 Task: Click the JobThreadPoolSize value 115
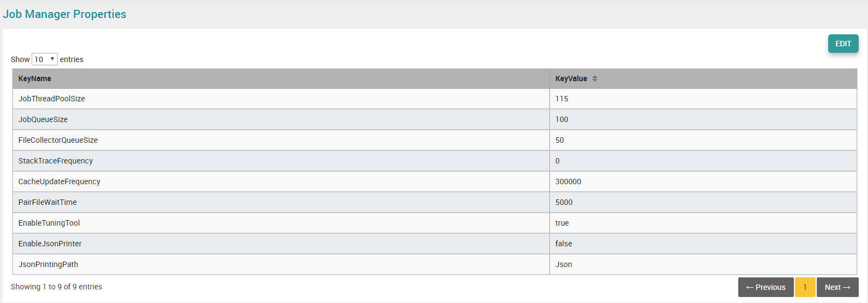coord(562,99)
